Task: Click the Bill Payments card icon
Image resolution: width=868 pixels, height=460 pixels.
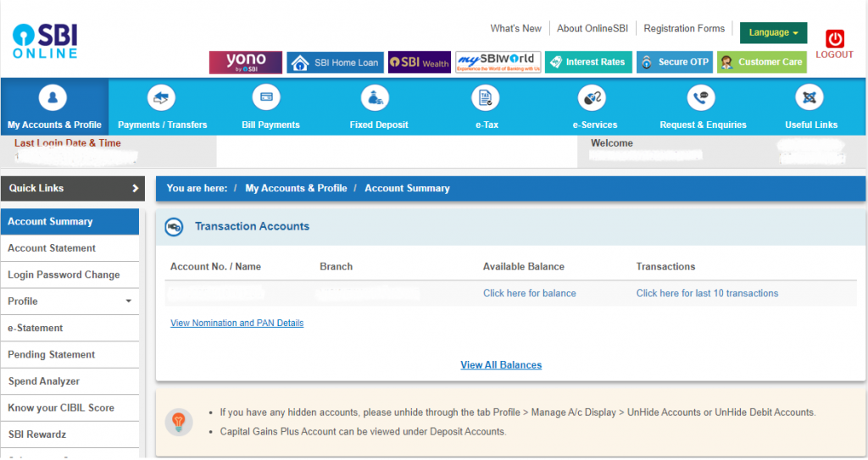Action: point(266,97)
